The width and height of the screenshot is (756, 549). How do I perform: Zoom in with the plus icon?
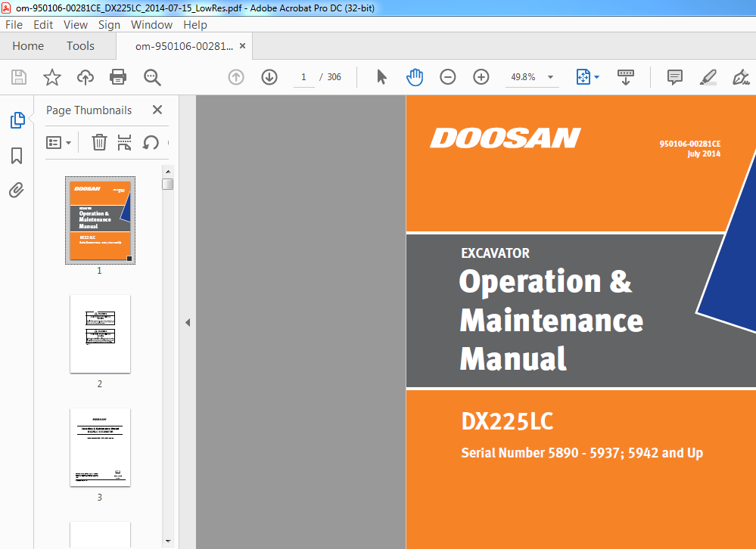click(x=481, y=77)
